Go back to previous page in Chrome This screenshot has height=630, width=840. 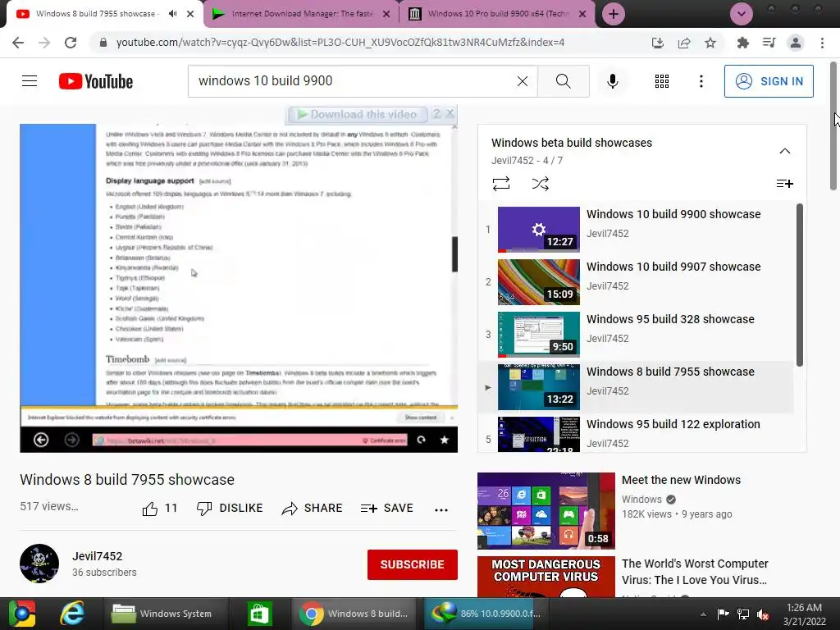18,43
